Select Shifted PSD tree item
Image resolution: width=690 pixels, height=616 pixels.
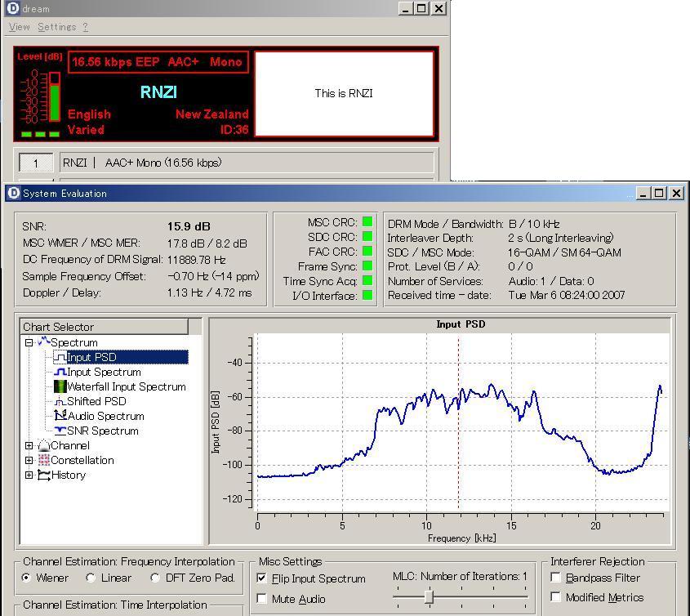96,402
